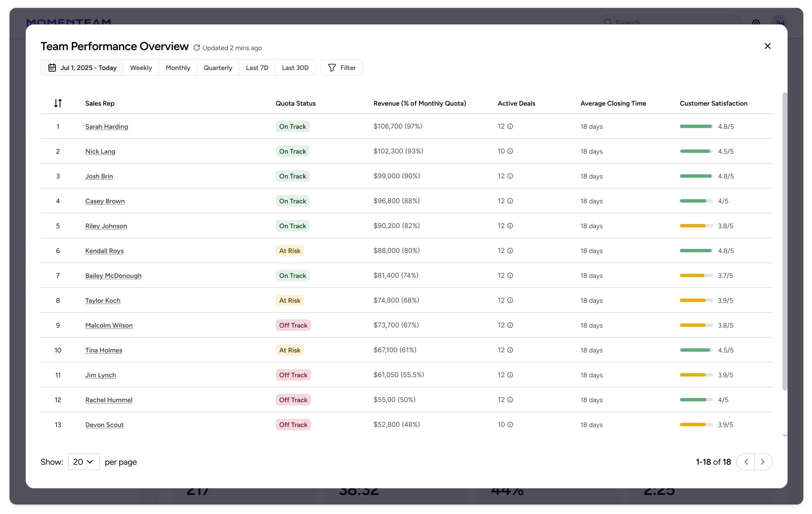Open Bailey McDonough's rep link

point(113,275)
